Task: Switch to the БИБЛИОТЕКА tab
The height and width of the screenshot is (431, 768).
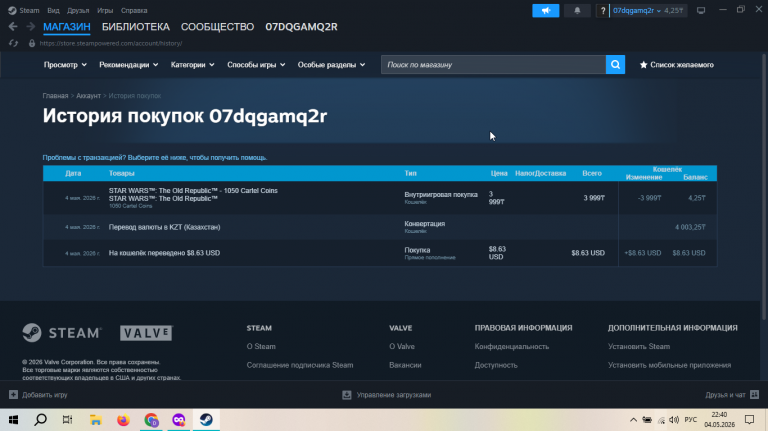Action: pyautogui.click(x=136, y=27)
